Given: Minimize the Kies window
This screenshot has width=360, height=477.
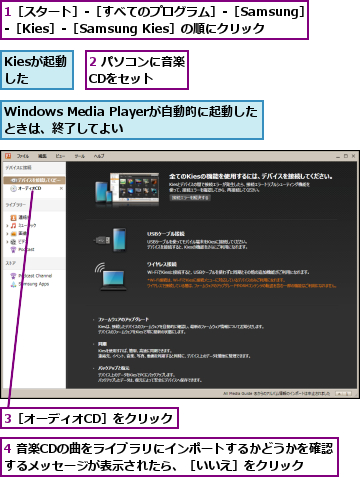Looking at the screenshot, I should pos(338,156).
